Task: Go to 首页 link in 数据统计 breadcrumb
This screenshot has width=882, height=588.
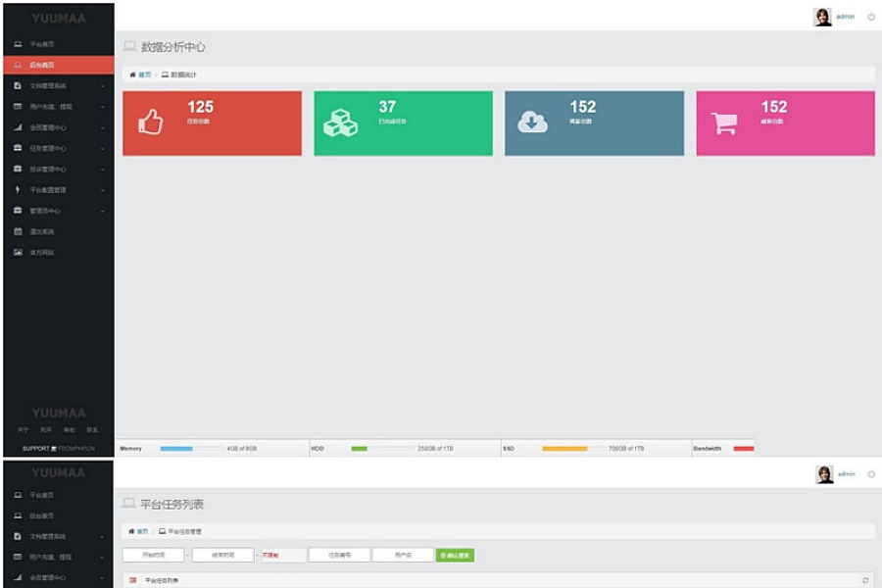Action: click(x=145, y=74)
